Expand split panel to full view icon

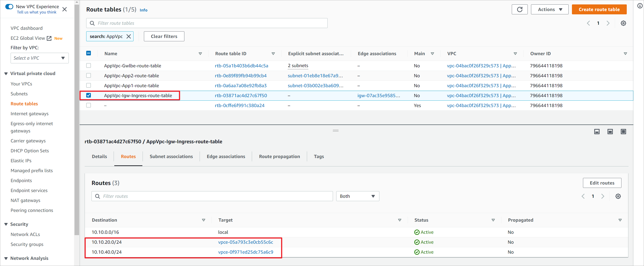tap(623, 132)
